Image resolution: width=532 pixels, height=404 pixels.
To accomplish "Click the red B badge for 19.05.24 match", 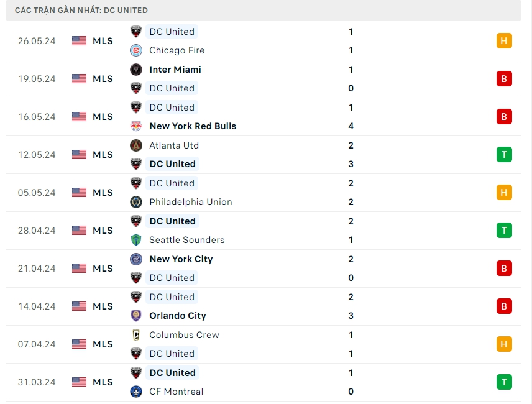I will 504,79.
